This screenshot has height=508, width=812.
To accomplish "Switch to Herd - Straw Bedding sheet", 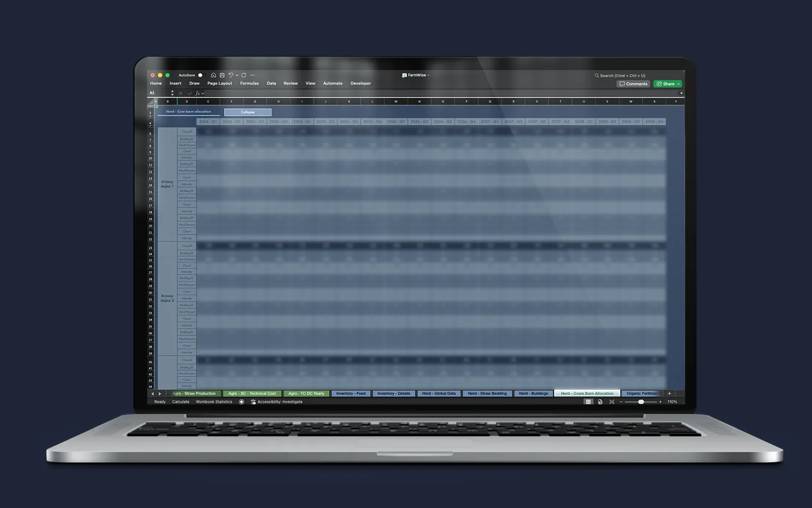I will point(487,394).
